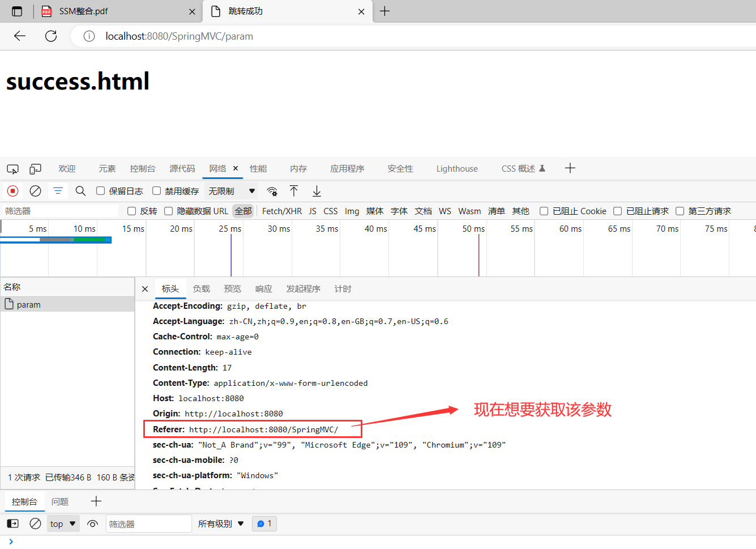Screen dimensions: 756x549
Task: Reload the page with refresh icon
Action: (51, 36)
